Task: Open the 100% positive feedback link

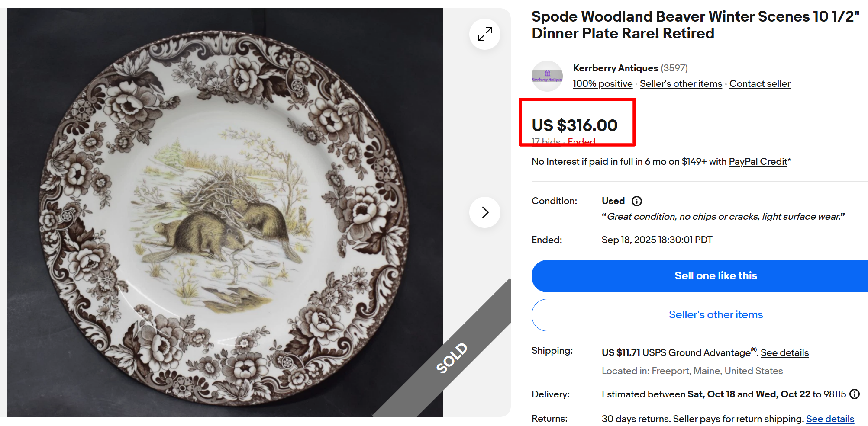Action: [x=603, y=84]
